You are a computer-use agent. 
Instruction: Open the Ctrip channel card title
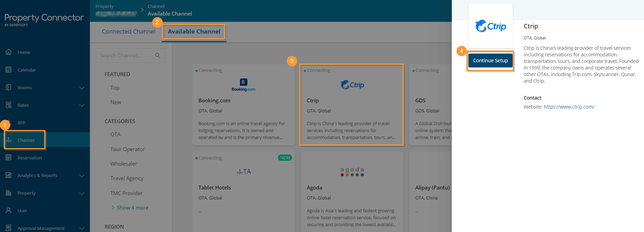coord(313,101)
